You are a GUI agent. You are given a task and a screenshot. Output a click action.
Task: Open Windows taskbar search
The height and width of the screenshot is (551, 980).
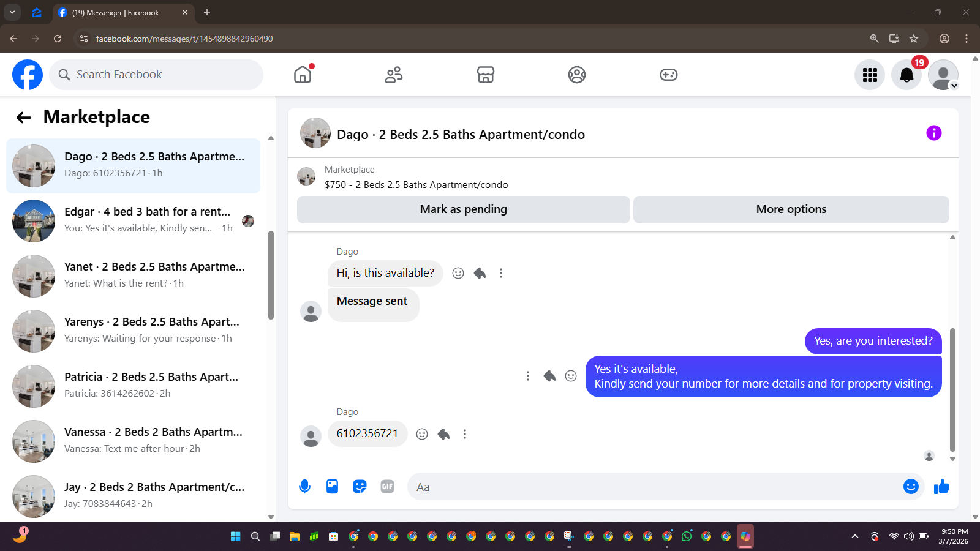click(x=255, y=536)
